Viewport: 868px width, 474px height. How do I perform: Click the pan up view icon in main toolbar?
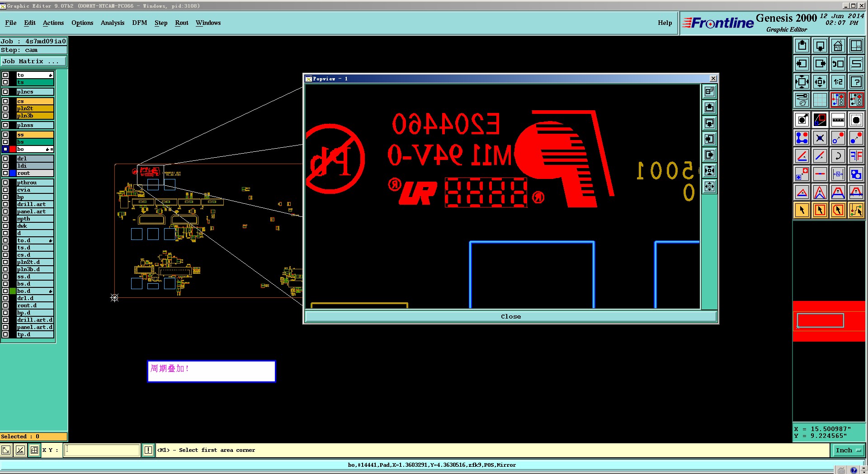coord(802,46)
